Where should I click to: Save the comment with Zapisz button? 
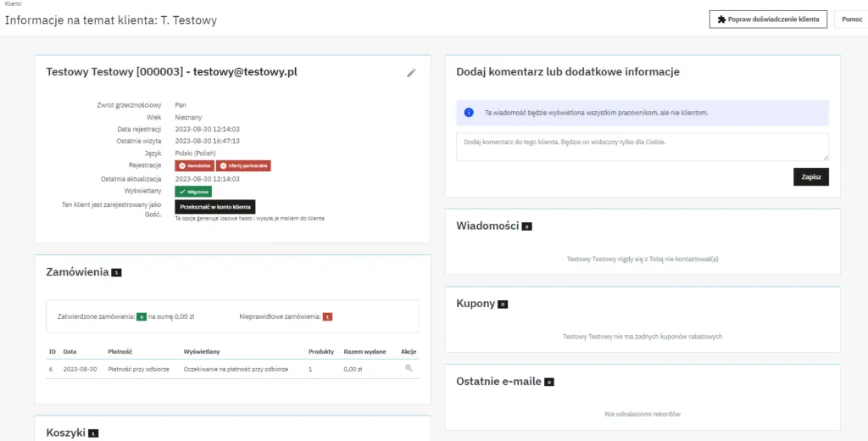(811, 176)
